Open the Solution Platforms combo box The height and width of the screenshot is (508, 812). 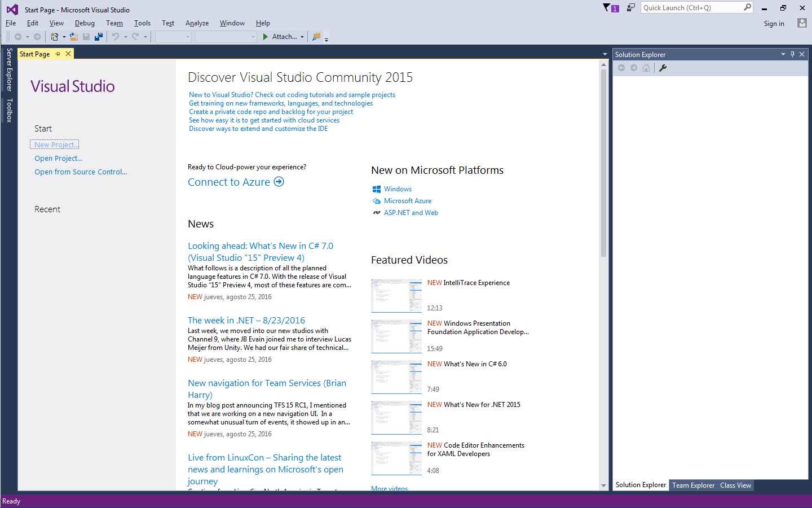pyautogui.click(x=226, y=37)
